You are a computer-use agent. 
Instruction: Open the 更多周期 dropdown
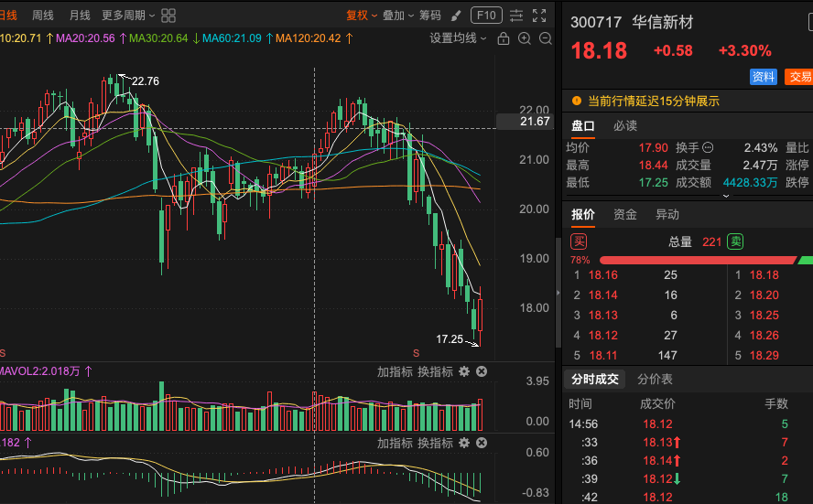click(x=128, y=16)
